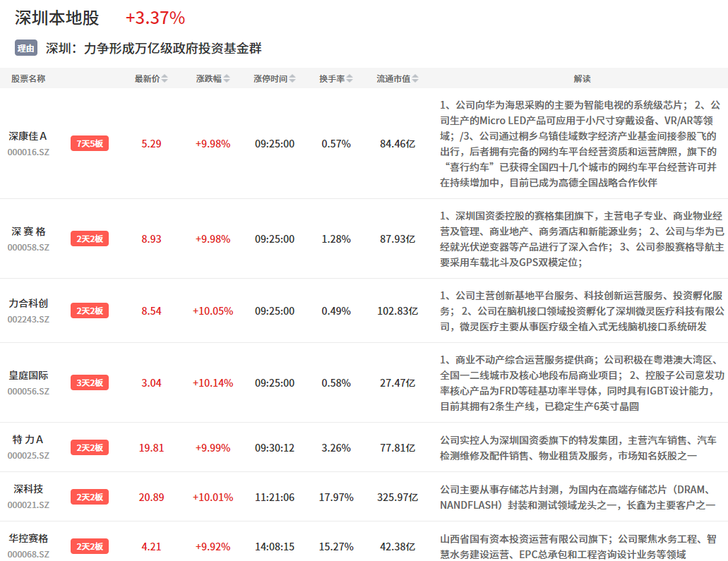The width and height of the screenshot is (728, 561).
Task: Open the 深圳本地股 sector title
Action: (x=57, y=18)
